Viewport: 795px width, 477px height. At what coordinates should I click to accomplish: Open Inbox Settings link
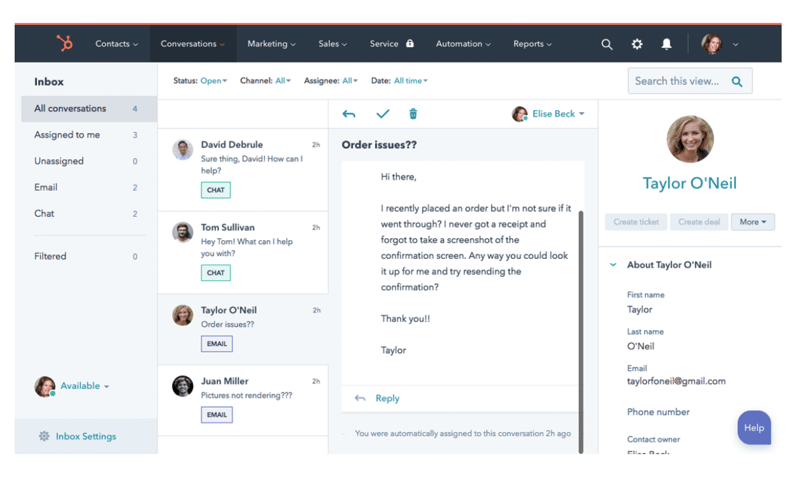point(86,436)
